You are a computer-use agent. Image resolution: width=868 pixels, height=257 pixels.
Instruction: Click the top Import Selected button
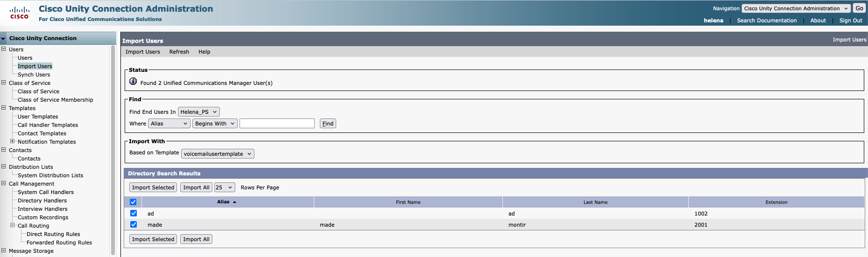coord(153,188)
